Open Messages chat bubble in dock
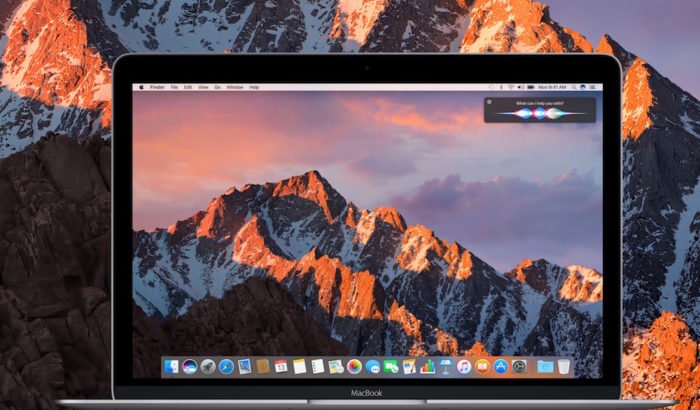700x410 pixels. tap(372, 367)
